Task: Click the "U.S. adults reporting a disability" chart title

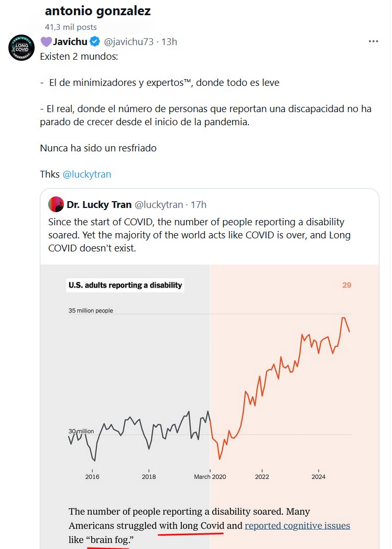Action: [x=125, y=285]
